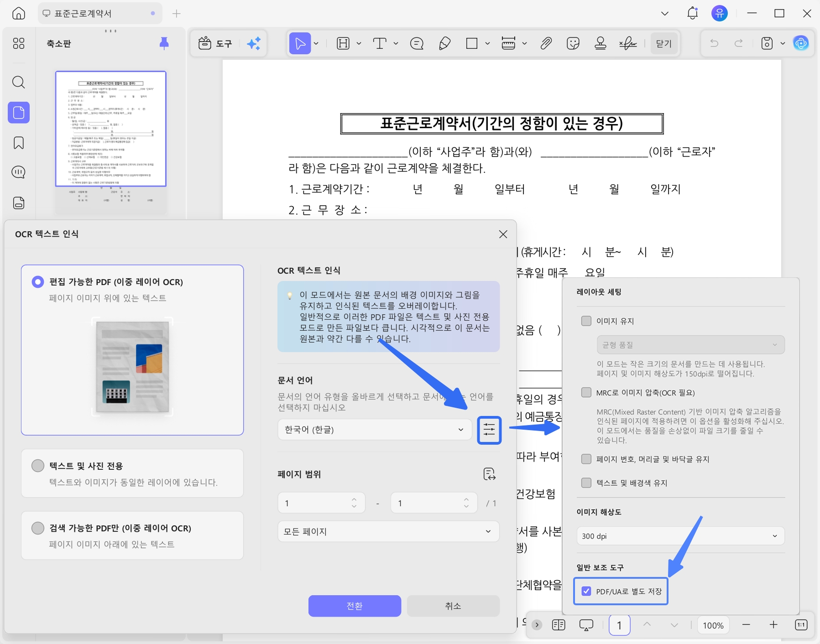Attach a file with paperclip

point(546,43)
